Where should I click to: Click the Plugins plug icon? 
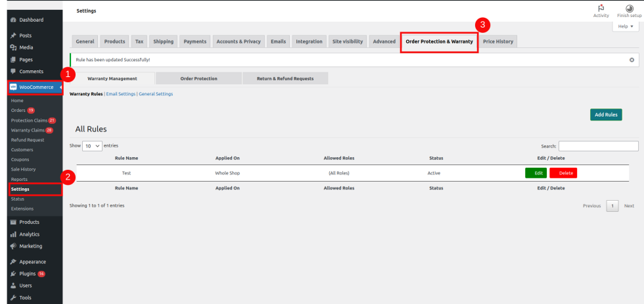pyautogui.click(x=13, y=274)
